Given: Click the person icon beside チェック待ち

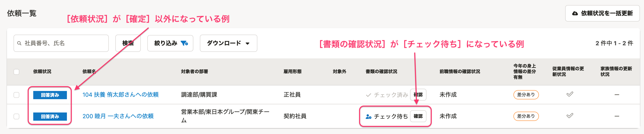Looking at the screenshot, I should tap(369, 116).
